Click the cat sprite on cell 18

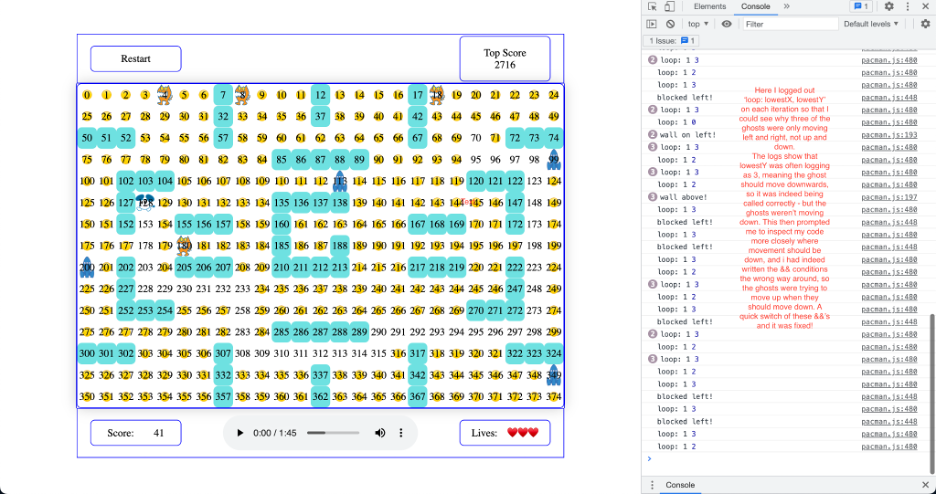pos(436,95)
